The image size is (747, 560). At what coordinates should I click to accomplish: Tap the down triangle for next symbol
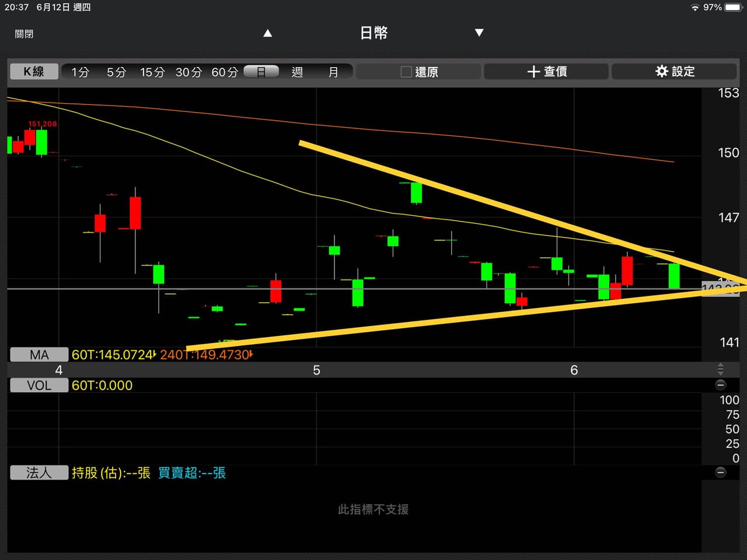(x=479, y=33)
